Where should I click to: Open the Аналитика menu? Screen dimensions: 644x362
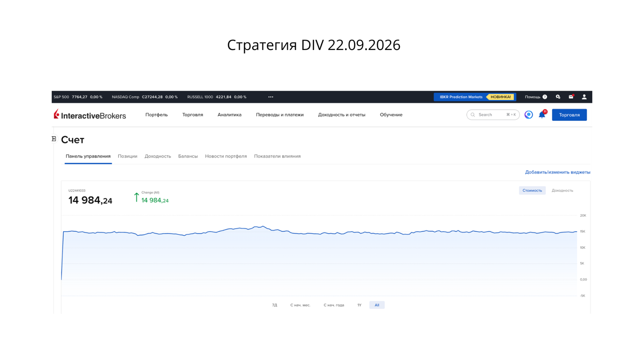pyautogui.click(x=229, y=115)
